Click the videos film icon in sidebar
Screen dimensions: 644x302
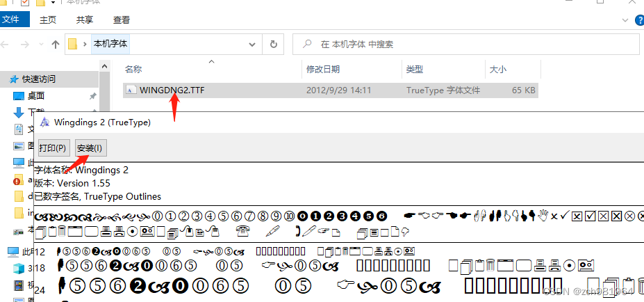tap(19, 285)
